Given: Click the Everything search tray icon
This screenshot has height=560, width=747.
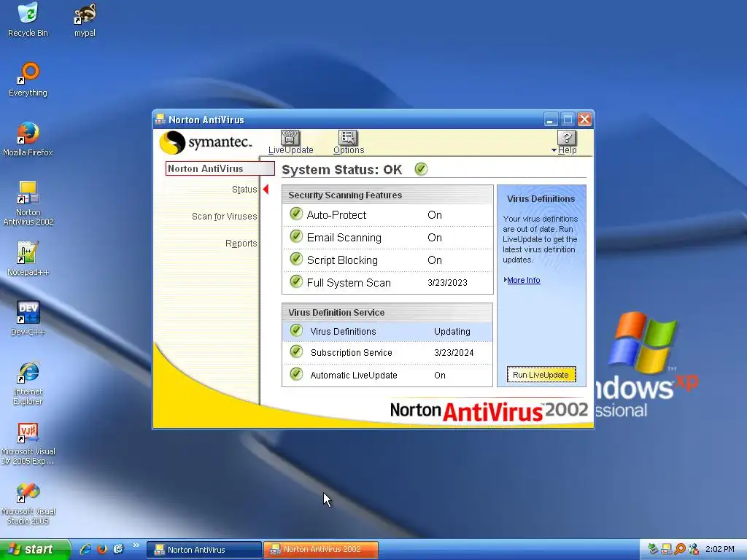Looking at the screenshot, I should pos(680,549).
